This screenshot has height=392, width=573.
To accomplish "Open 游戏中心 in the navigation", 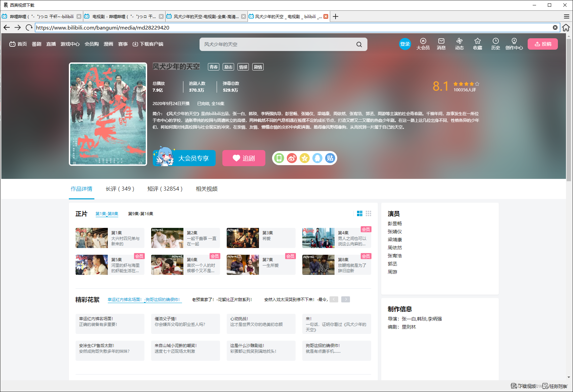I will [x=70, y=44].
